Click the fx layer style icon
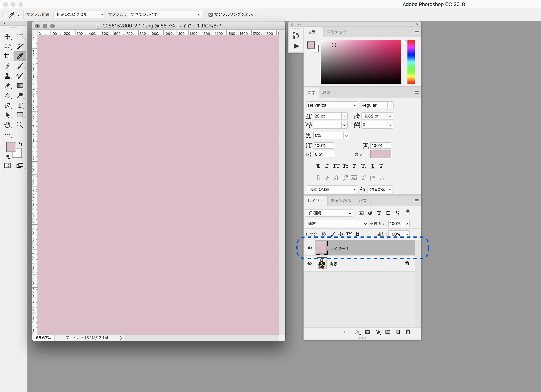This screenshot has height=392, width=541. click(357, 332)
